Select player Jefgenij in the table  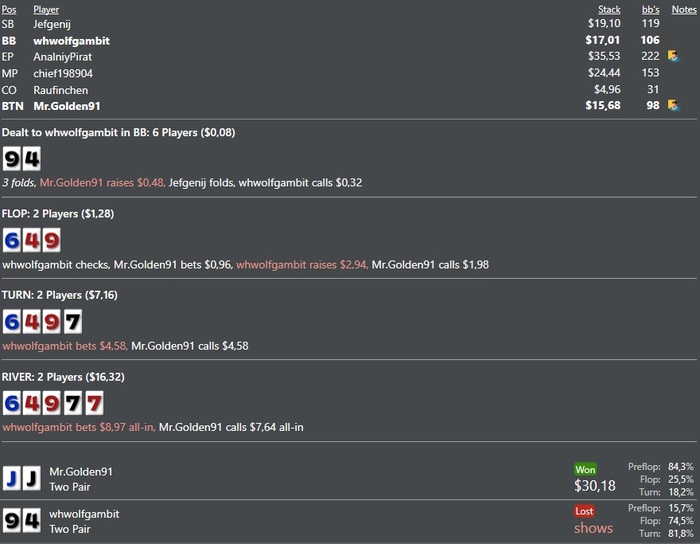coord(52,24)
